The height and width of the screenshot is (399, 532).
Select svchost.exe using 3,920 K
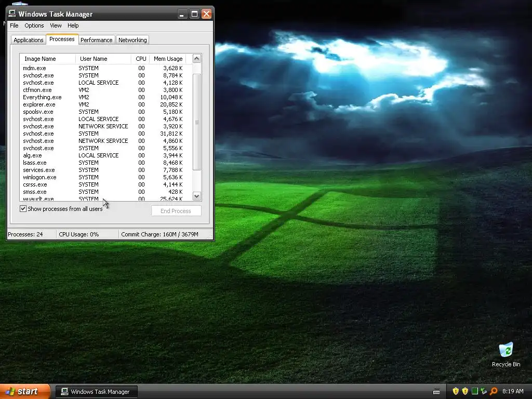point(106,126)
